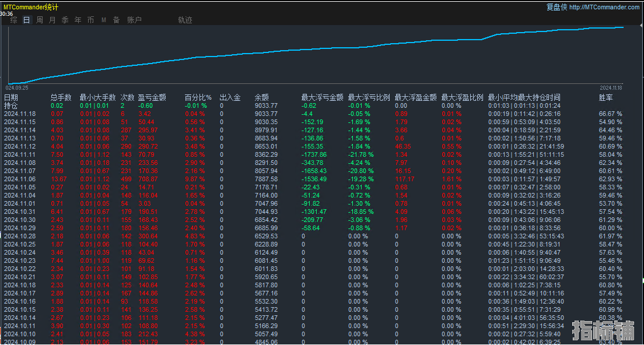Select the 2024.11.15 date row
The image size is (644, 345).
tap(20, 122)
